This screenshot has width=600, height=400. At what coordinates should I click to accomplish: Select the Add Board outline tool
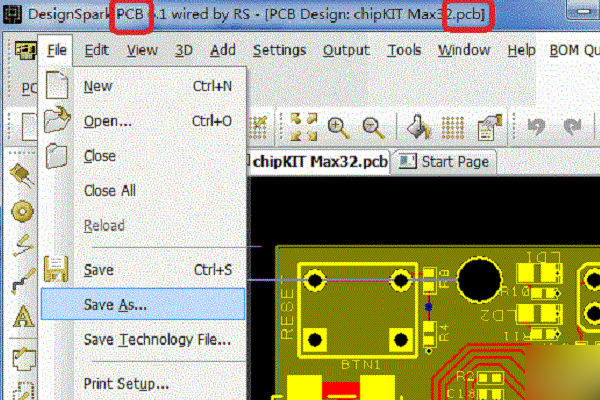[24, 359]
